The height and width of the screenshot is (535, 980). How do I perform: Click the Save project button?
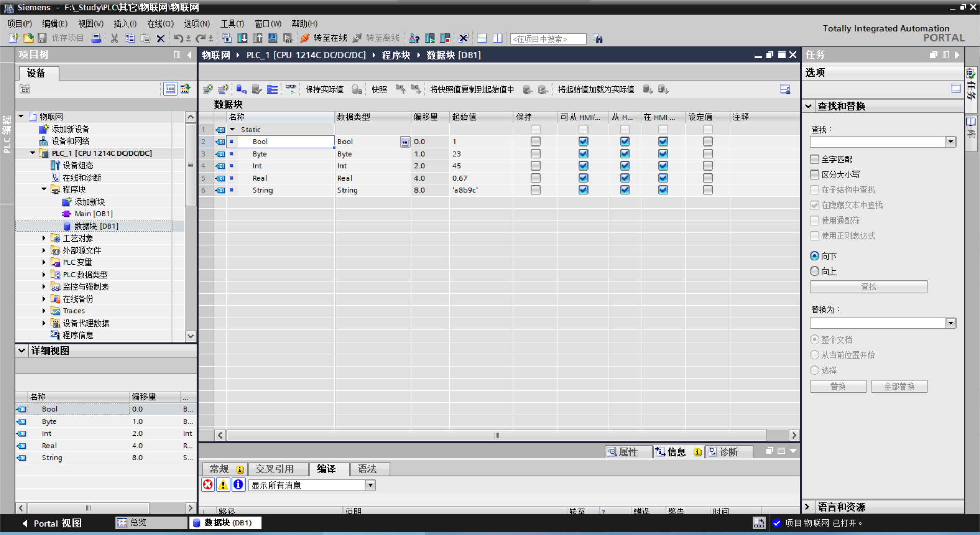61,38
